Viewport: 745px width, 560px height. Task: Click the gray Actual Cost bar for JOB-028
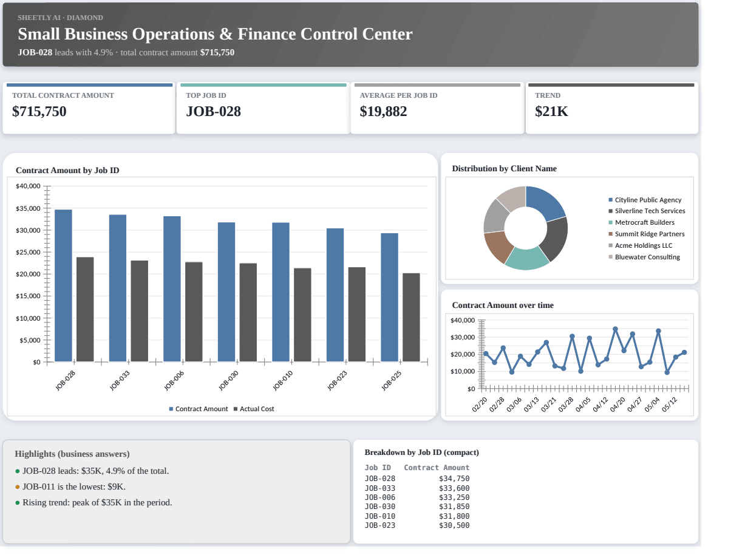(85, 310)
